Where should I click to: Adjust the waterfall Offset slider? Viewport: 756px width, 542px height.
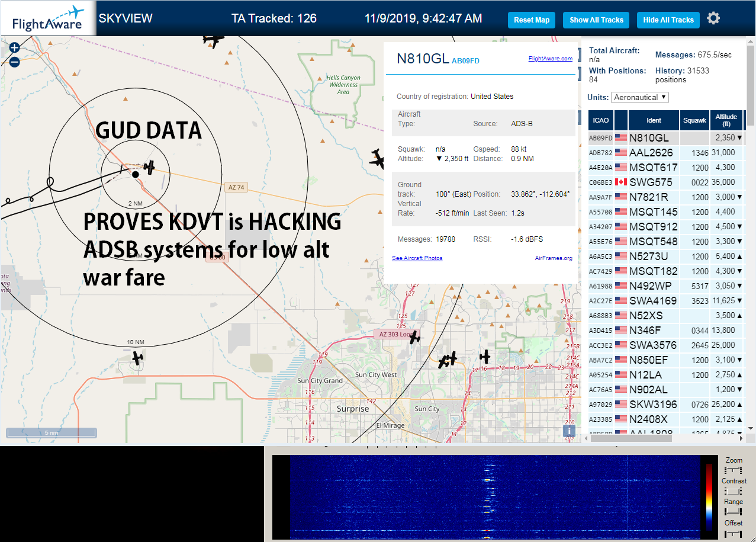coord(734,533)
